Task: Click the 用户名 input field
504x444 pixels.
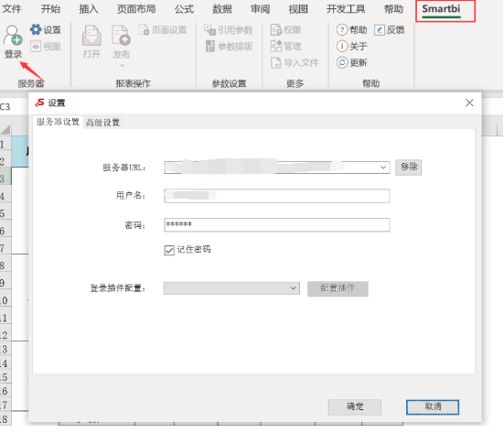Action: (277, 196)
